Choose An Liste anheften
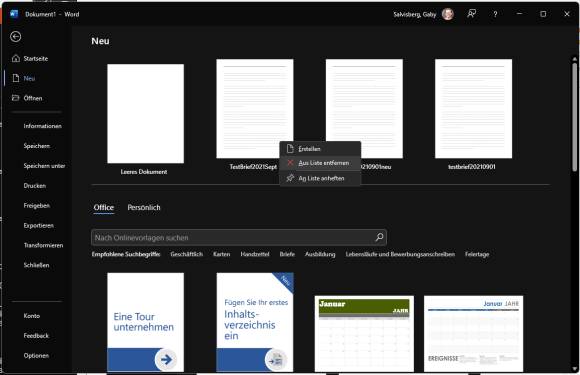 click(x=320, y=178)
